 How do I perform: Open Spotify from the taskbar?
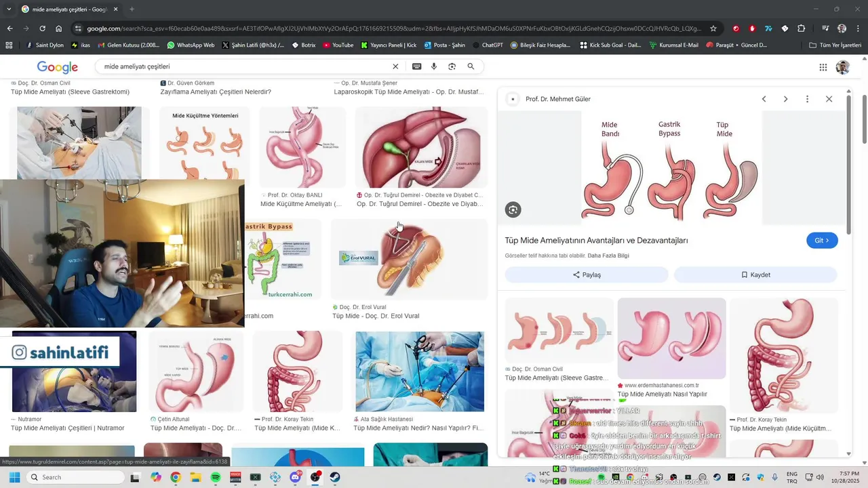(216, 477)
